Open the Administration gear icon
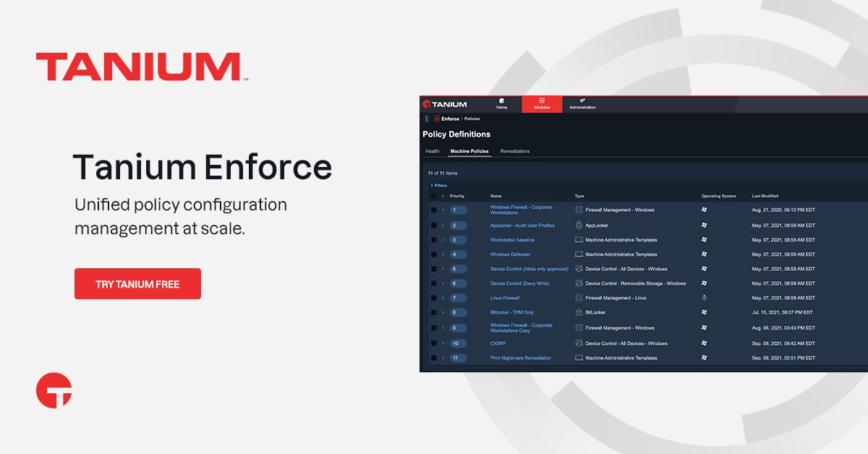Viewport: 868px width, 454px height. tap(582, 100)
